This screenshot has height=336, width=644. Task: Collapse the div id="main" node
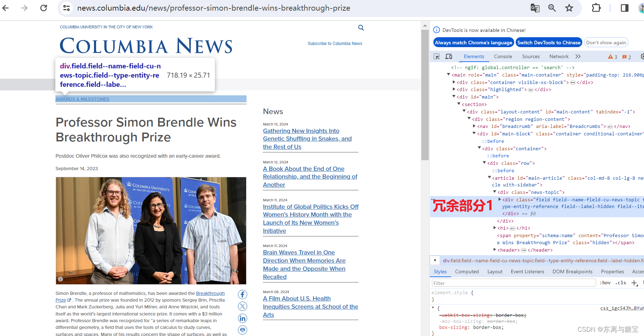454,96
